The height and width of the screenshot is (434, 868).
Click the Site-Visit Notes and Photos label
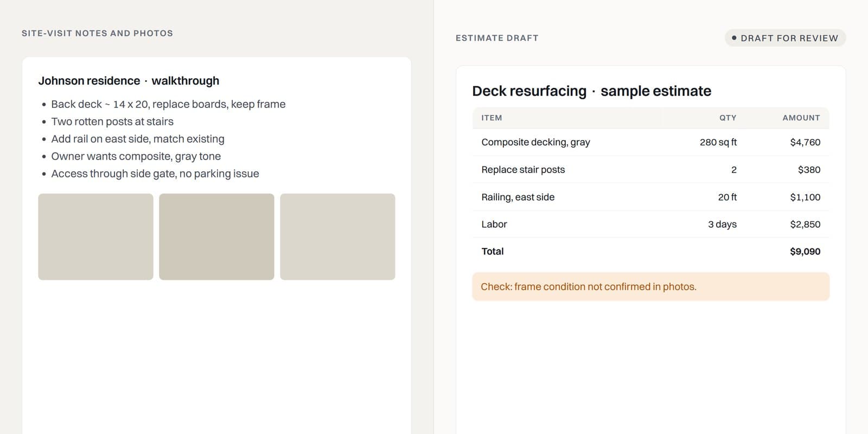point(97,33)
